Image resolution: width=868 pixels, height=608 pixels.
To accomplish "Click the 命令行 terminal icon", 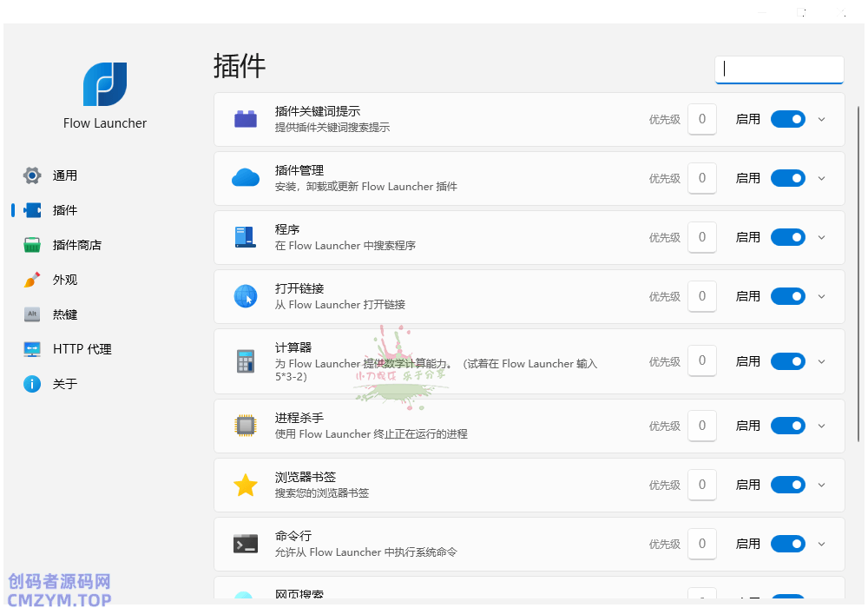I will click(246, 544).
